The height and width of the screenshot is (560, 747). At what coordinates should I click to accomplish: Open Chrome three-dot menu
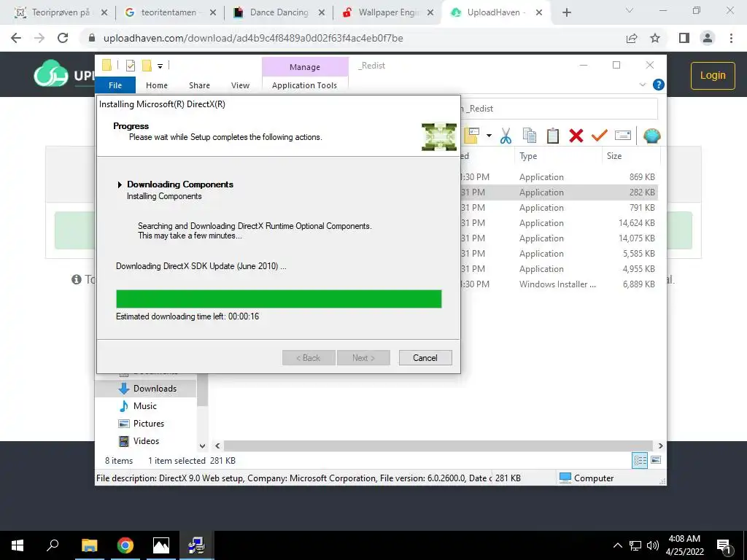point(731,38)
